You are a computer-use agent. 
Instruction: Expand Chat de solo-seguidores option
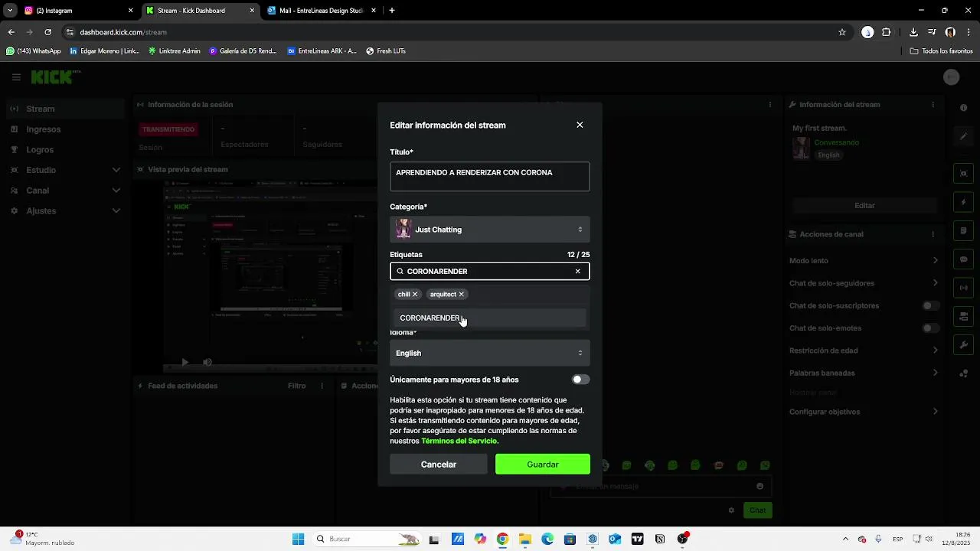pos(864,283)
